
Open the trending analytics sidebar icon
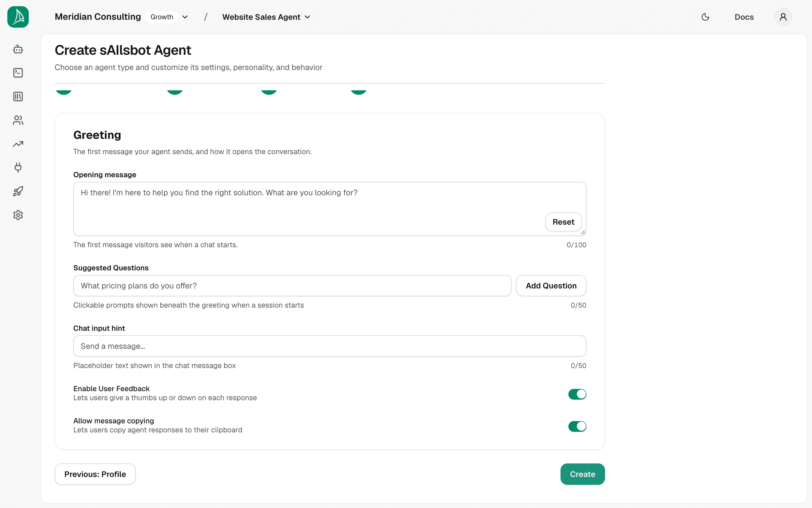[x=18, y=144]
